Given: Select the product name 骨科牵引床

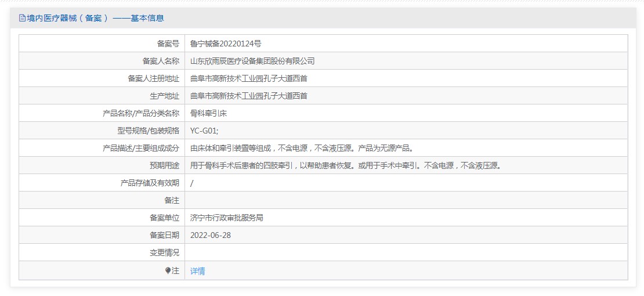Looking at the screenshot, I should pos(208,113).
